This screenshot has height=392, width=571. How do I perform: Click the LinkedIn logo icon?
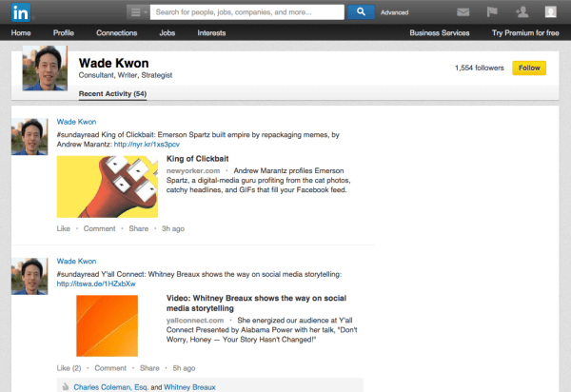20,12
